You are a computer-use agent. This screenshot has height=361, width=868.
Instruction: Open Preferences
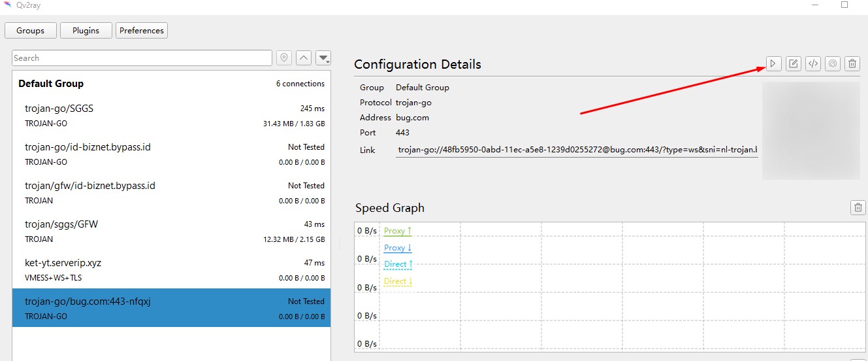click(x=142, y=30)
